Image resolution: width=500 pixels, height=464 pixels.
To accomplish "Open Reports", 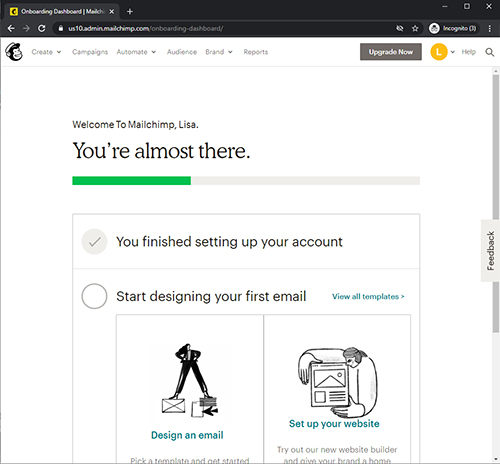I will 256,52.
